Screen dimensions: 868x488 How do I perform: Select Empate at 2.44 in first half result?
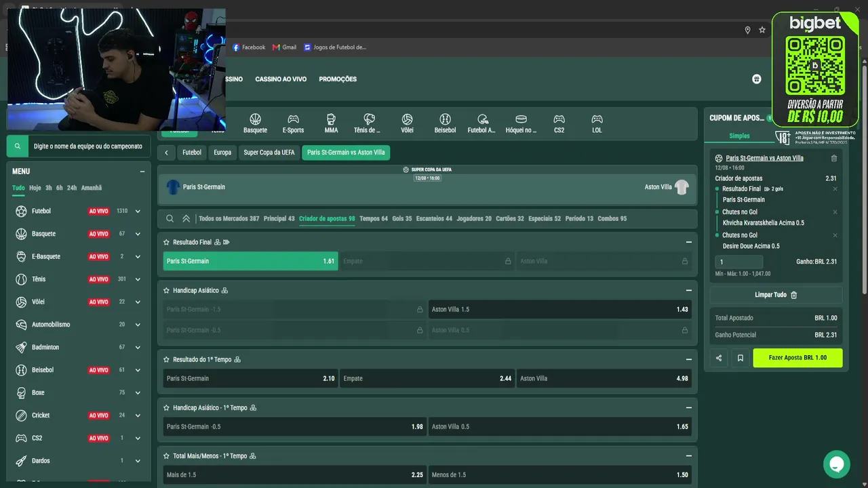(x=427, y=378)
